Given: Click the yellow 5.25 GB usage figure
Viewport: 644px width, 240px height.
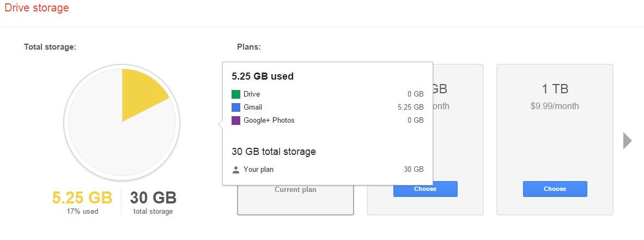Looking at the screenshot, I should click(x=82, y=197).
